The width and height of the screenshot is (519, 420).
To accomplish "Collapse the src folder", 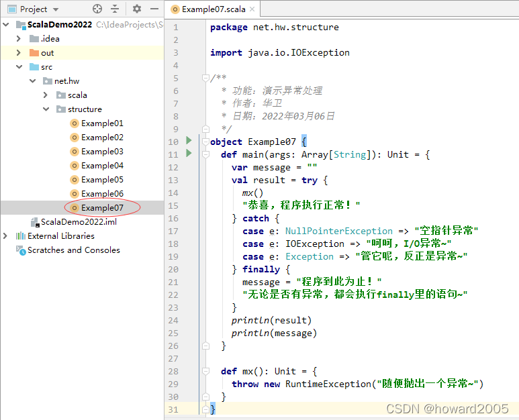I will tap(19, 67).
